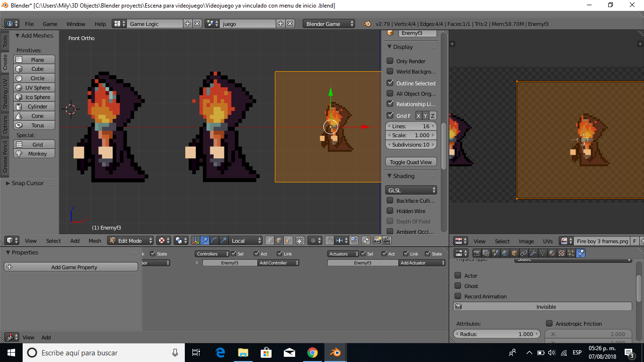Open the World properties tab (globe icon)

(505, 253)
